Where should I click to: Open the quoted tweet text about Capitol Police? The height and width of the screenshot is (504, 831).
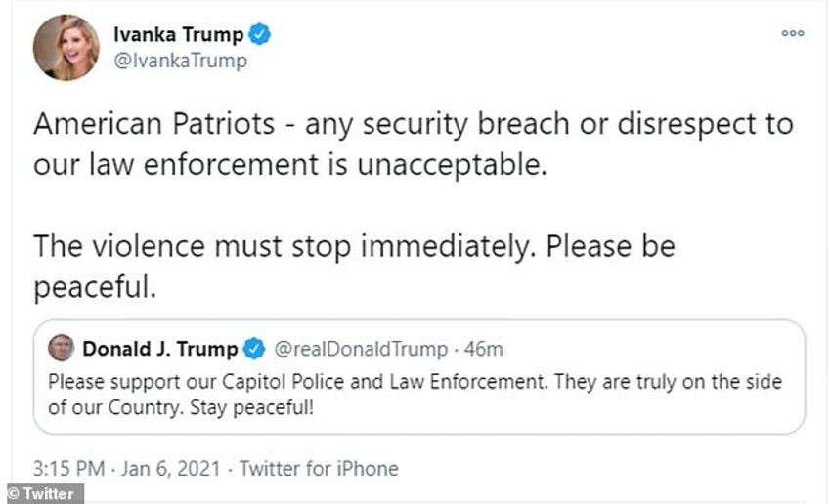(415, 382)
